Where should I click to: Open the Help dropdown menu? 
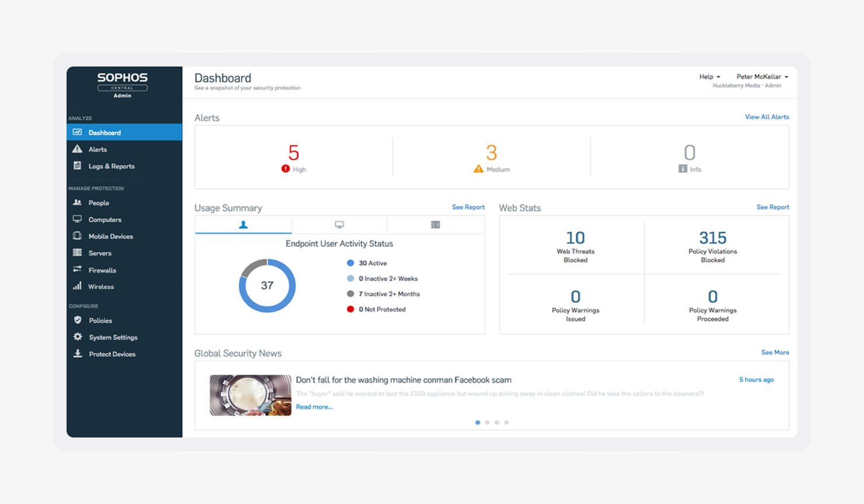[x=710, y=76]
